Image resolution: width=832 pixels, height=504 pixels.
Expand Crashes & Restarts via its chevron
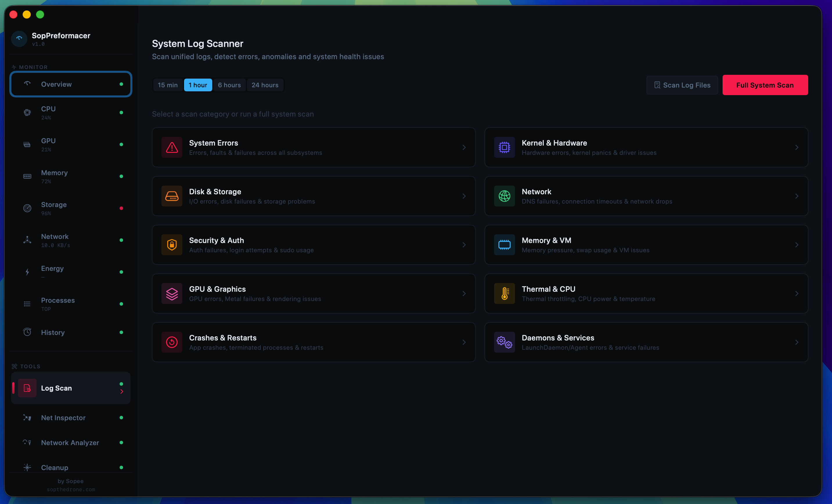[x=464, y=342]
